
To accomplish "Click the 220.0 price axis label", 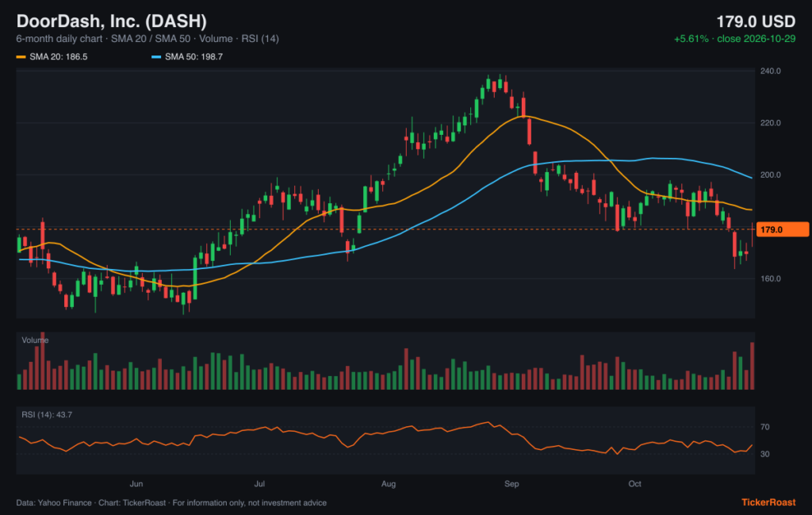I will [770, 123].
